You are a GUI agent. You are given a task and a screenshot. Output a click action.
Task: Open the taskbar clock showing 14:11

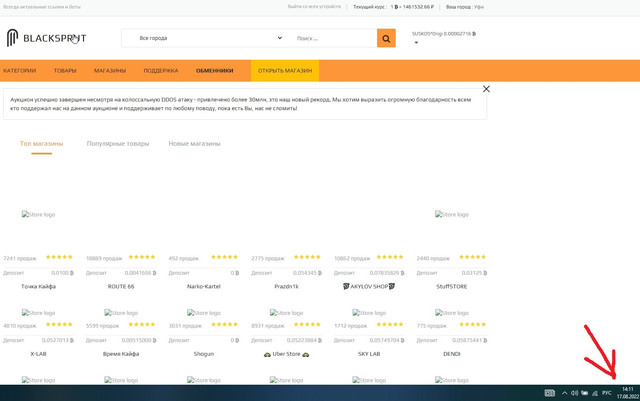point(628,393)
